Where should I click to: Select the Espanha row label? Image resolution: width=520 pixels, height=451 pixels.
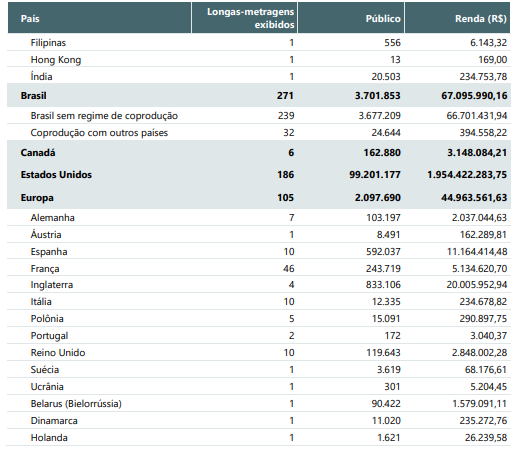click(49, 252)
